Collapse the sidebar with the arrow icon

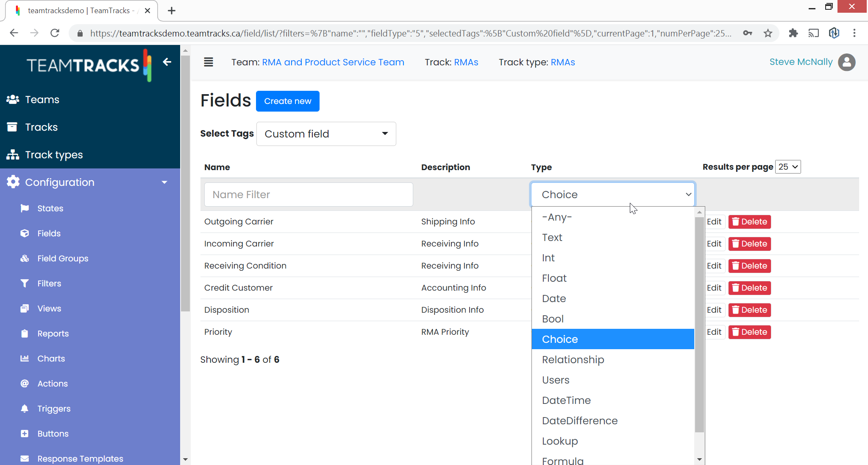[167, 62]
